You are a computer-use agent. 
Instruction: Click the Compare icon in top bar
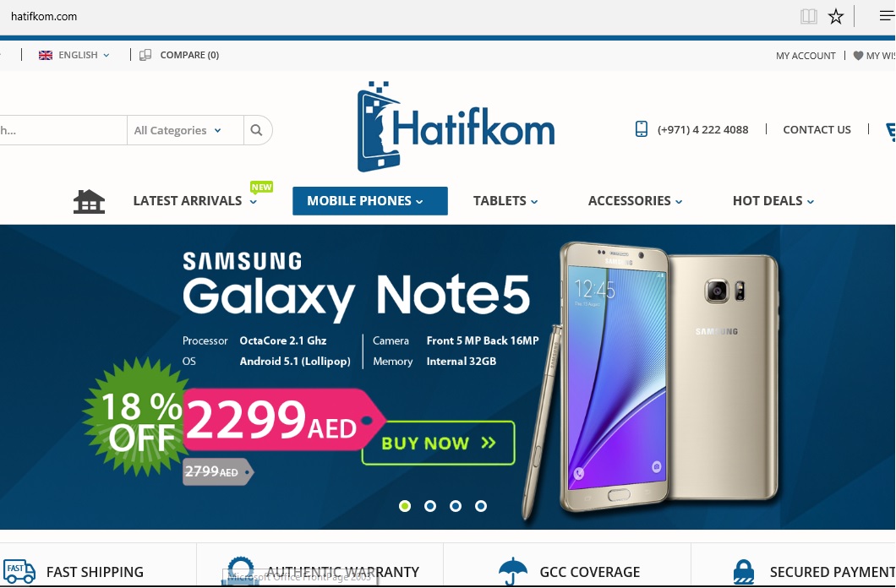145,55
